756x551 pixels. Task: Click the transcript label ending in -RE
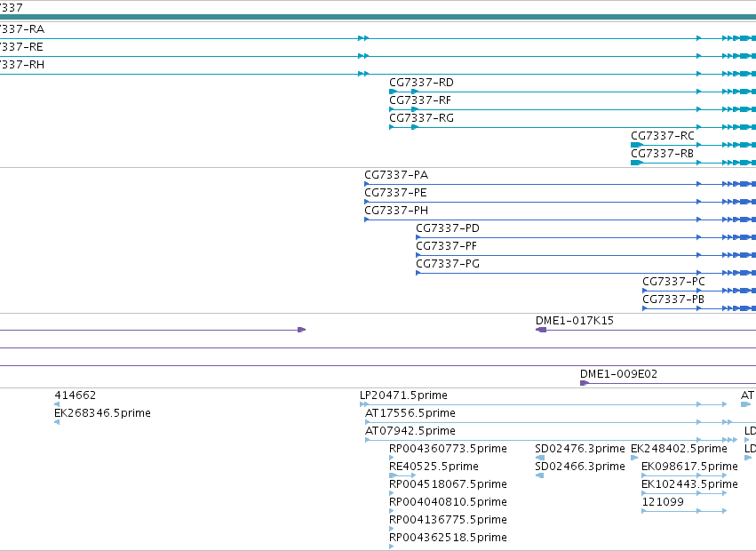pos(21,47)
